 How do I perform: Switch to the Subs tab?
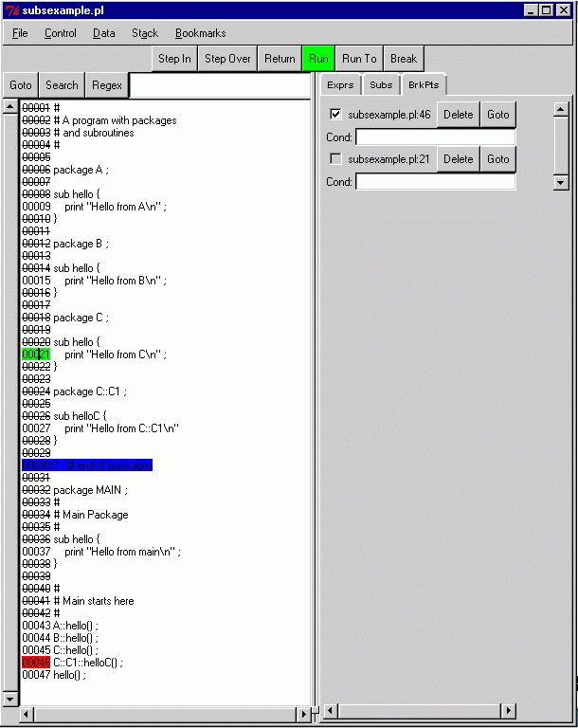point(381,85)
